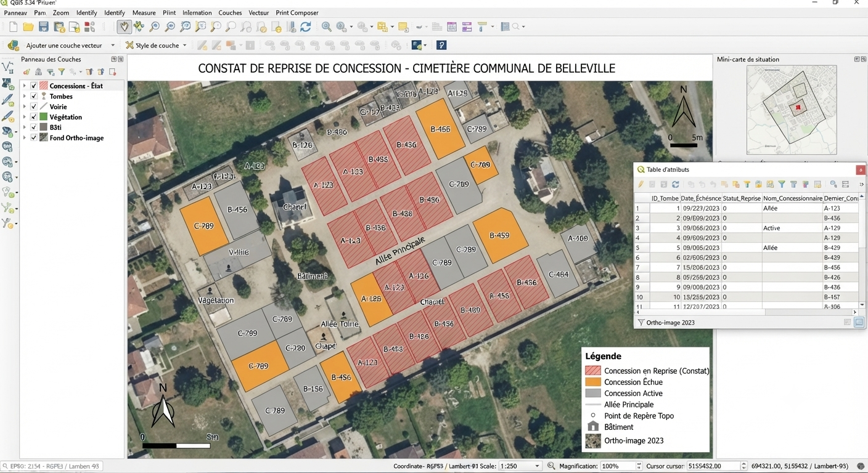Open the help question mark icon
The image size is (868, 473).
coord(441,45)
